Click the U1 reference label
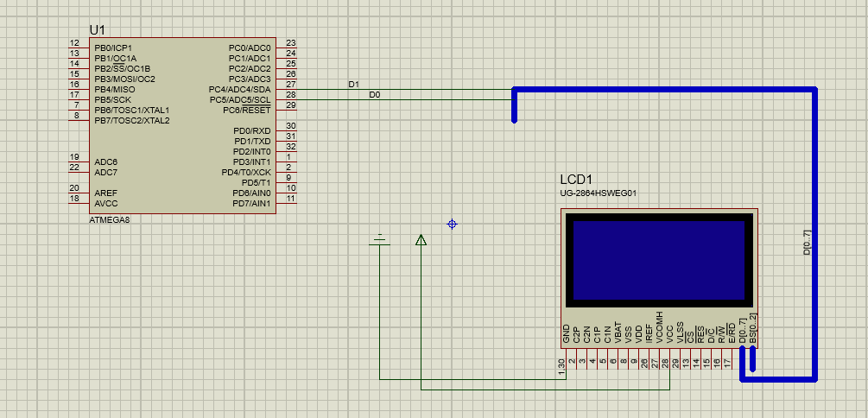Viewport: 868px width, 418px height. tap(98, 30)
